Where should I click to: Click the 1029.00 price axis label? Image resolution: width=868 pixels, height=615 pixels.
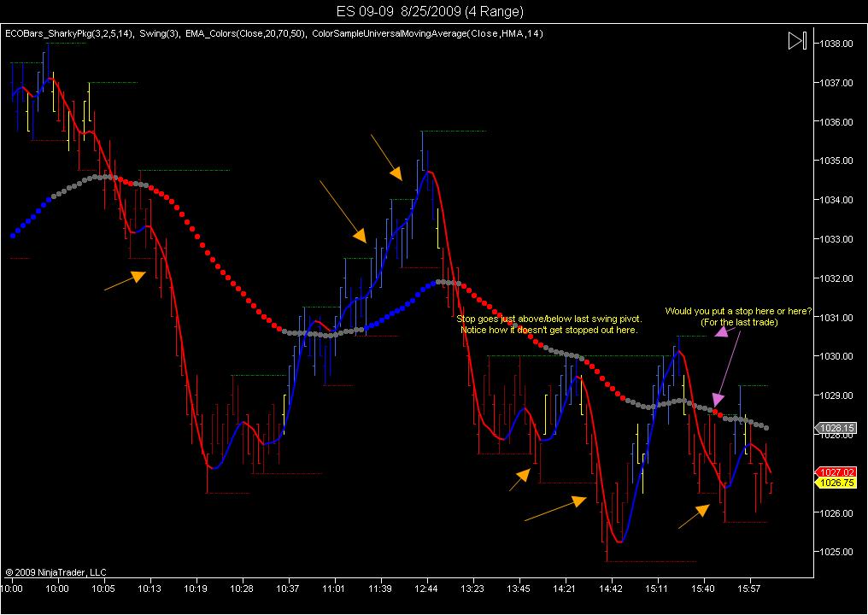tap(836, 395)
